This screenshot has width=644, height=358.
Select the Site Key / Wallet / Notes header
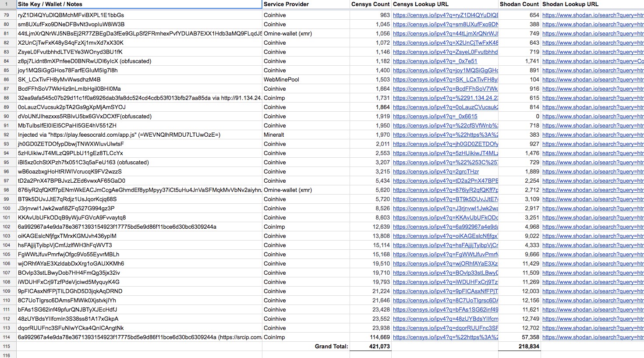(139, 4)
